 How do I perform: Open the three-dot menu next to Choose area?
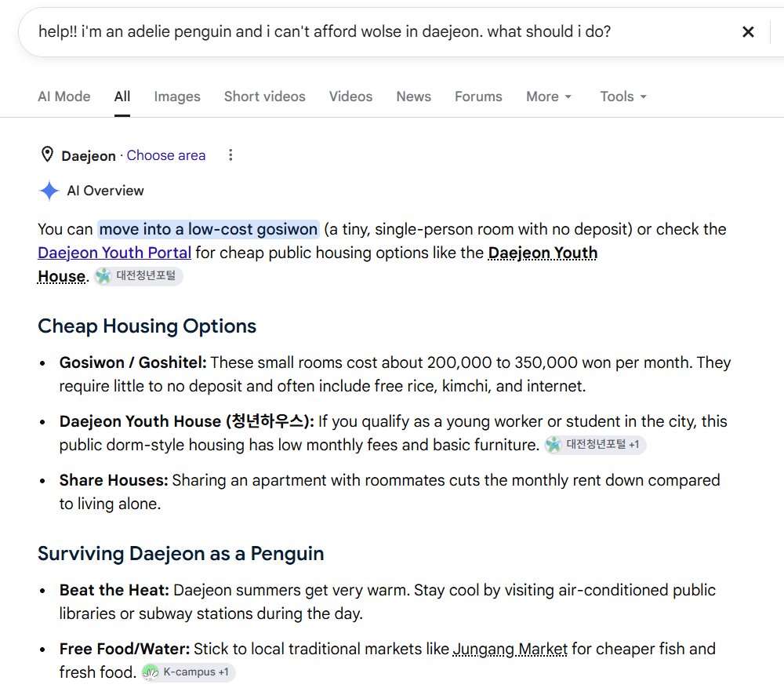[x=230, y=155]
